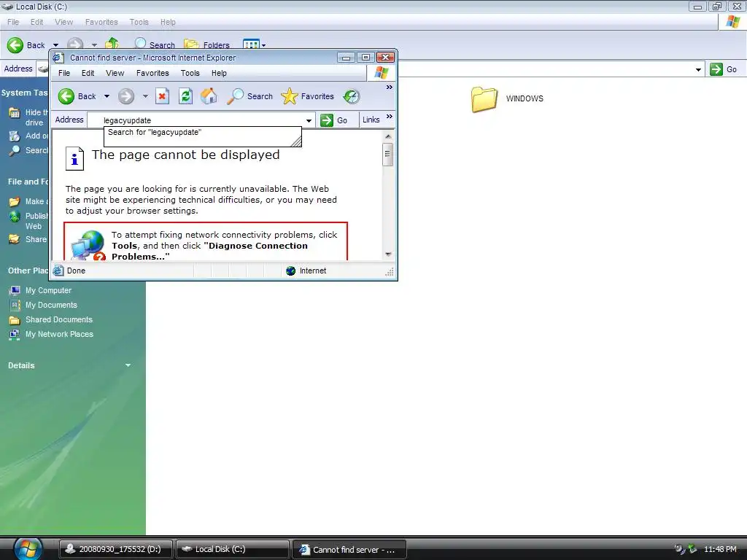Viewport: 747px width, 560px height.
Task: Open Help menu in Local Disk window
Action: tap(168, 22)
